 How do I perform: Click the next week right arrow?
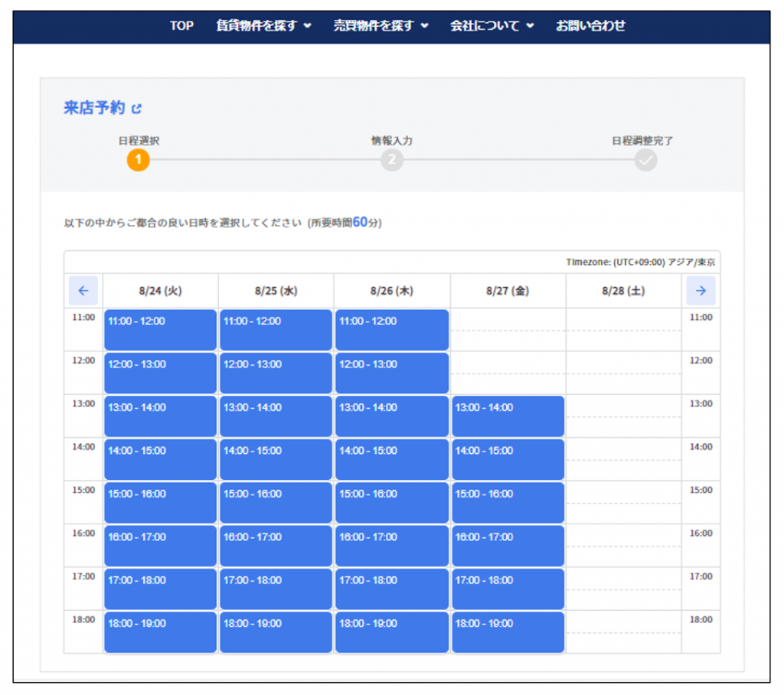701,291
